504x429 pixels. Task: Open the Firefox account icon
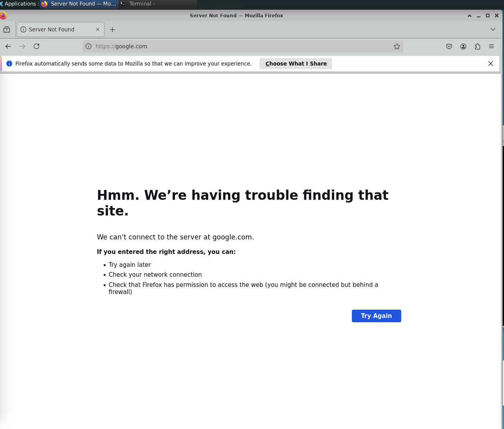(x=463, y=46)
